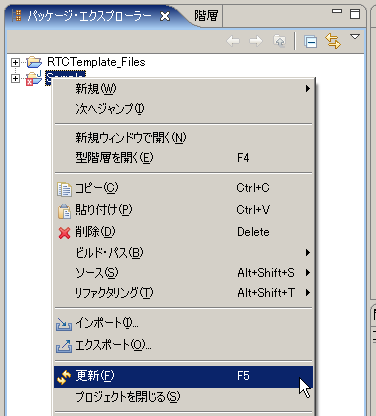
Task: Choose 新規ウィンドウで開く(N)
Action: pos(183,137)
